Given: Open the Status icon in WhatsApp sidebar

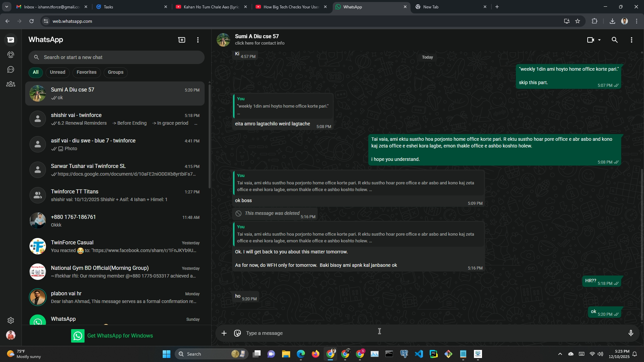Looking at the screenshot, I should [11, 55].
